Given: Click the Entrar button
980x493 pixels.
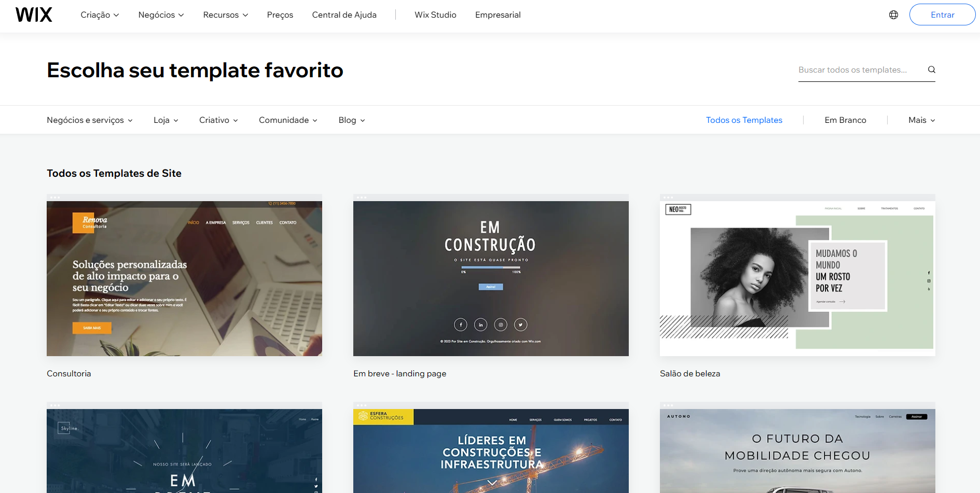Looking at the screenshot, I should (942, 15).
